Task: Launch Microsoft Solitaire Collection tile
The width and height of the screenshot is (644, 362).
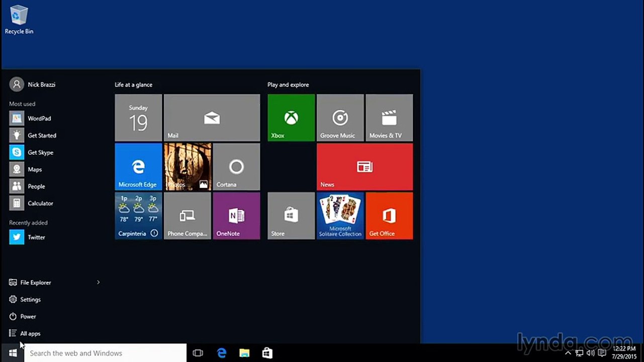Action: [x=340, y=216]
